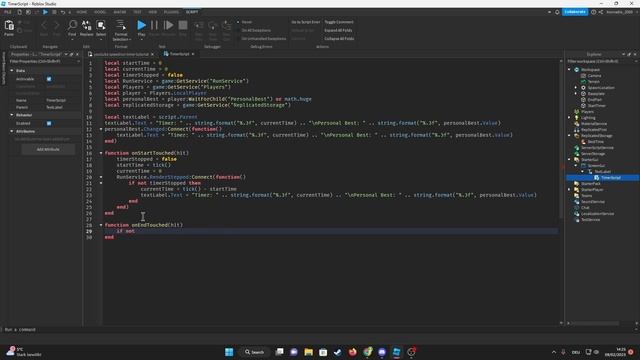640x360 pixels.
Task: Fold the onStartTouched function at line 16
Action: coord(101,153)
